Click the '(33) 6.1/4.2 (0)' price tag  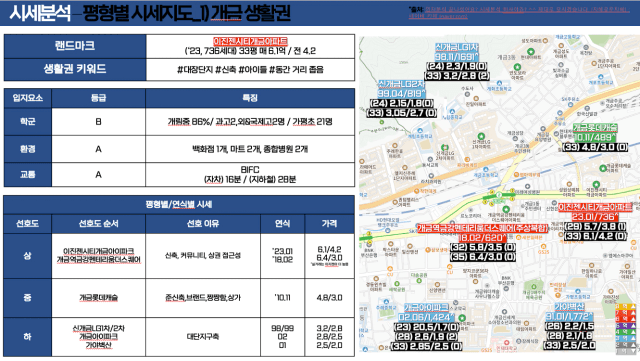595,236
